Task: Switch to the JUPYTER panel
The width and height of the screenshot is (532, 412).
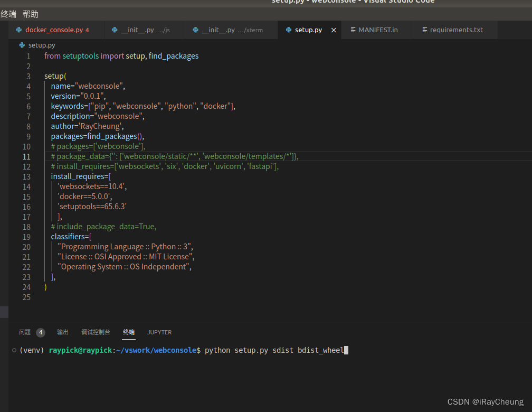Action: click(159, 332)
